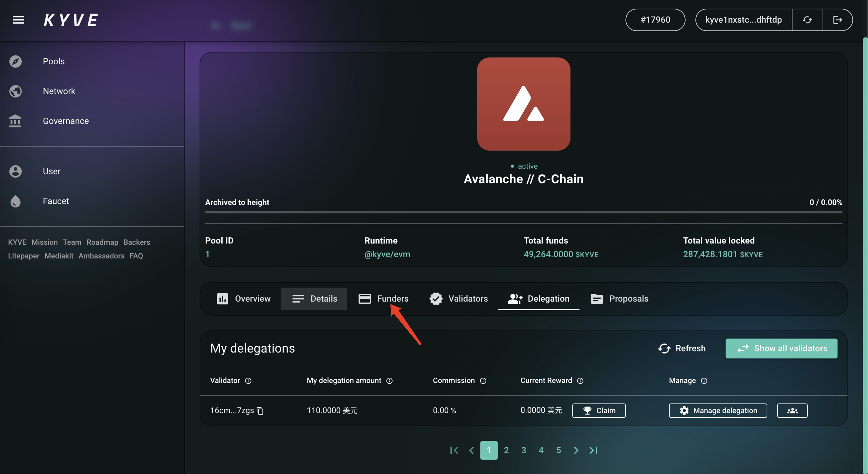Screen dimensions: 868x474
Task: Click the delegators group icon button
Action: (x=792, y=410)
